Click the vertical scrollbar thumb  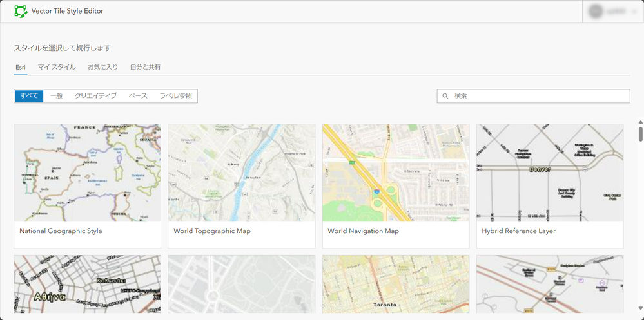click(x=640, y=134)
